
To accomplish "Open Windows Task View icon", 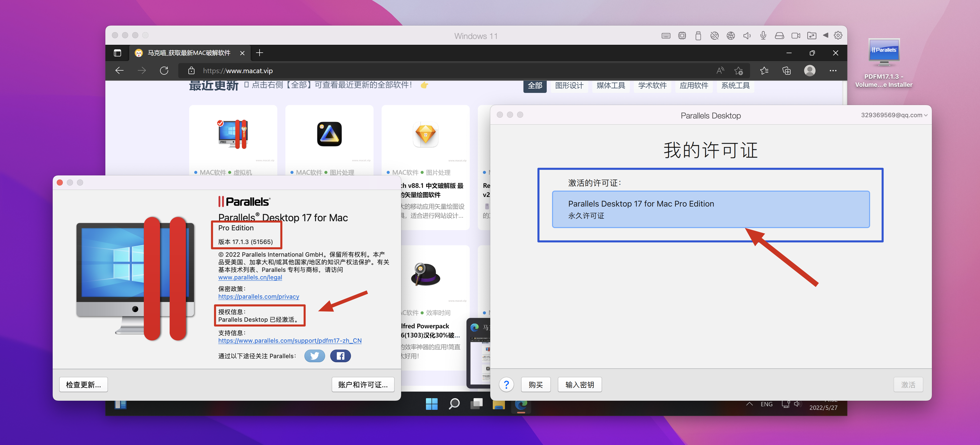I will [x=476, y=403].
